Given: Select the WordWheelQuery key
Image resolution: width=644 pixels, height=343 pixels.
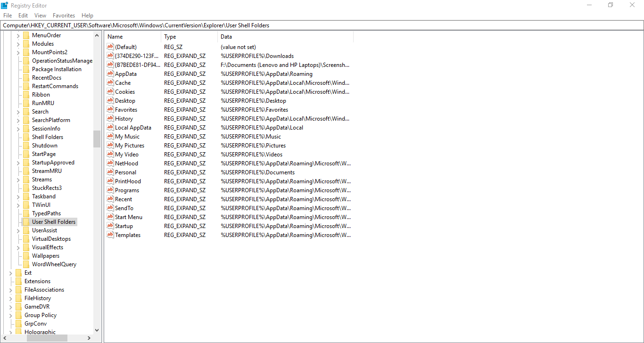Looking at the screenshot, I should 54,264.
